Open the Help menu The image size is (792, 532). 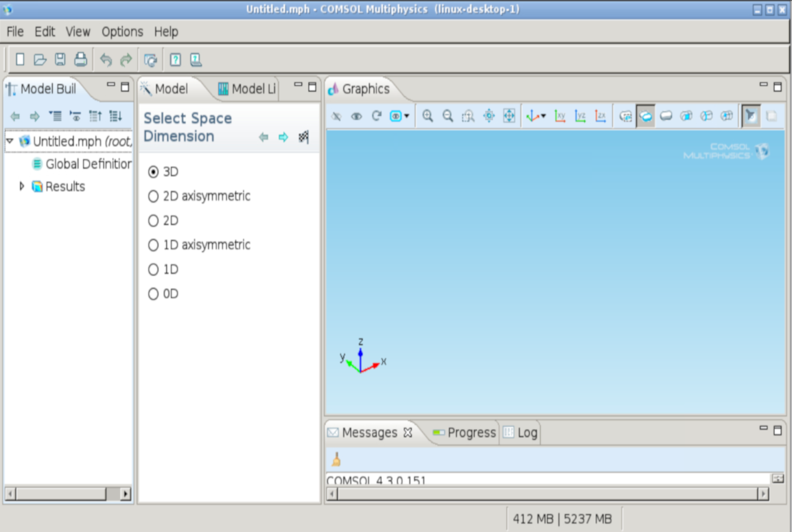click(x=166, y=32)
